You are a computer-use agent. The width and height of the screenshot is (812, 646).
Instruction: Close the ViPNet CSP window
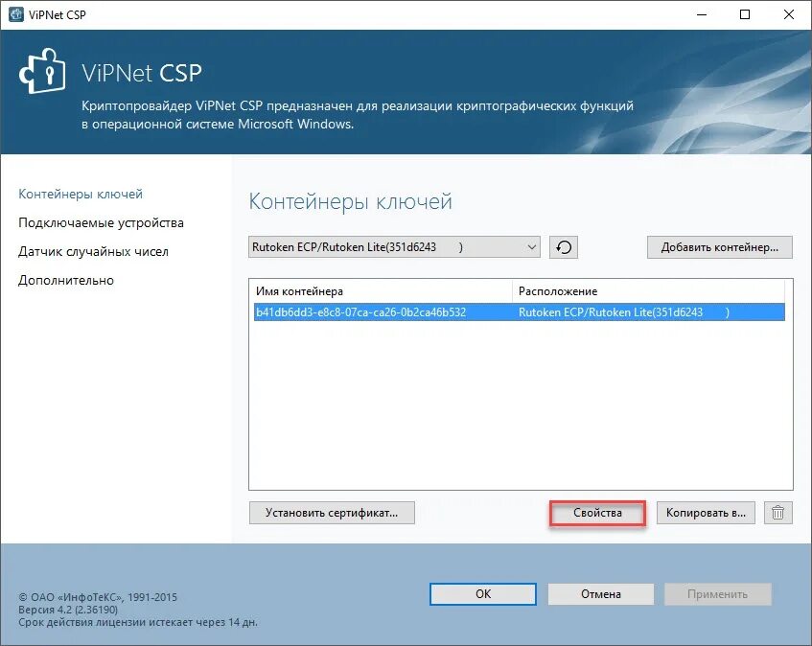(789, 14)
